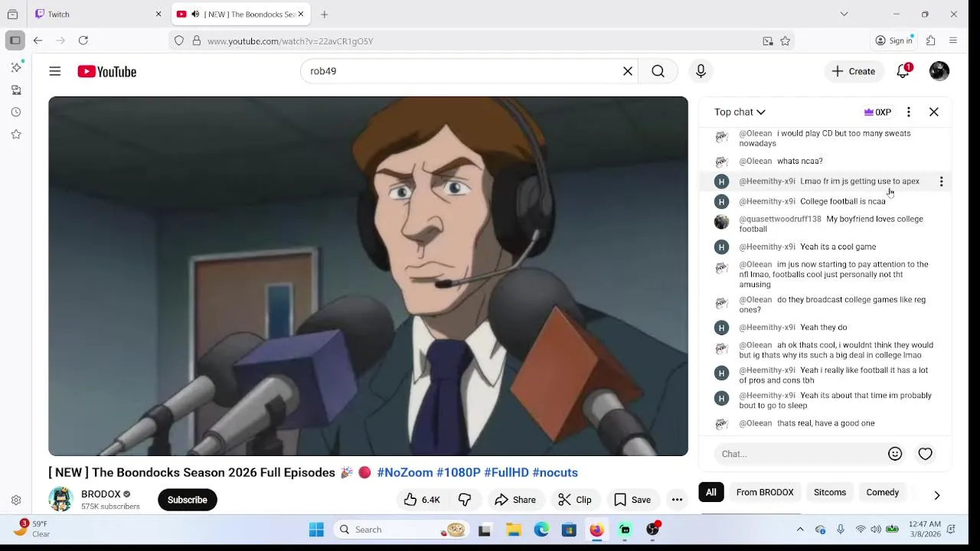Follow the #NoZoom hashtag link

pyautogui.click(x=407, y=472)
